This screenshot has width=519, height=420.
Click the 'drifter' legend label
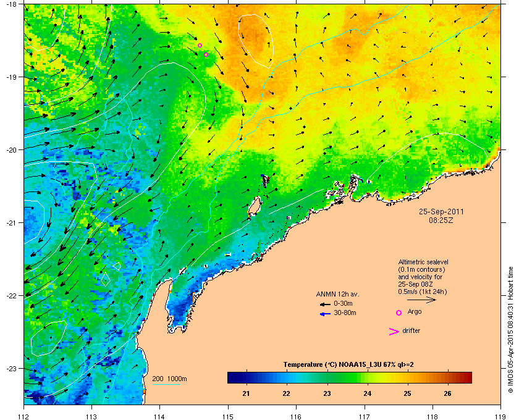pyautogui.click(x=411, y=330)
